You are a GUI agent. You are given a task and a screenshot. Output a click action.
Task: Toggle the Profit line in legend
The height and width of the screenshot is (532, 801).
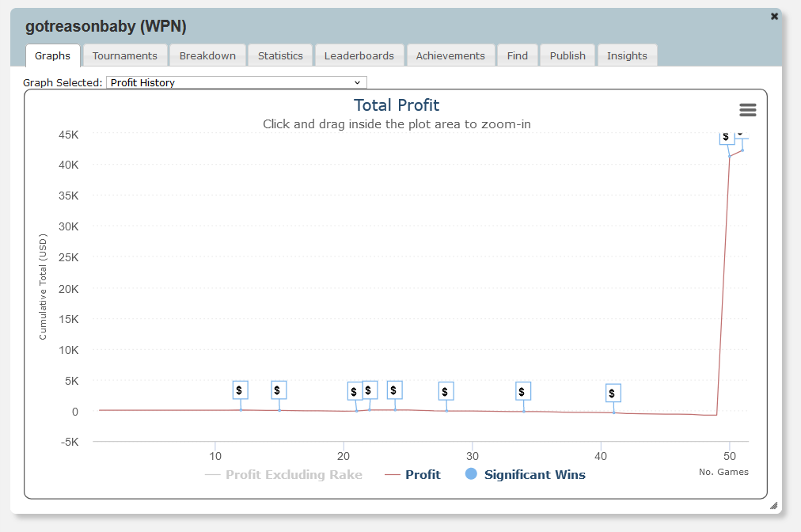pyautogui.click(x=423, y=475)
